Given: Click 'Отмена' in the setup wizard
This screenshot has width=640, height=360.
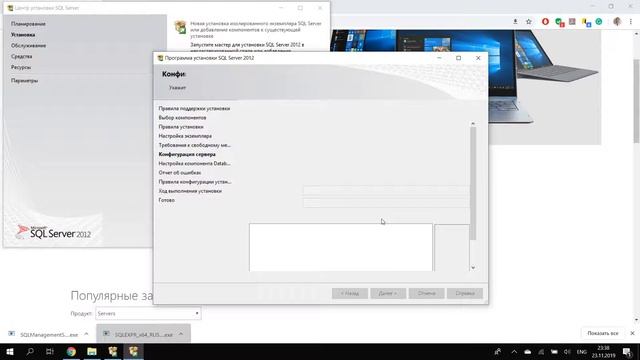Looking at the screenshot, I should (427, 293).
